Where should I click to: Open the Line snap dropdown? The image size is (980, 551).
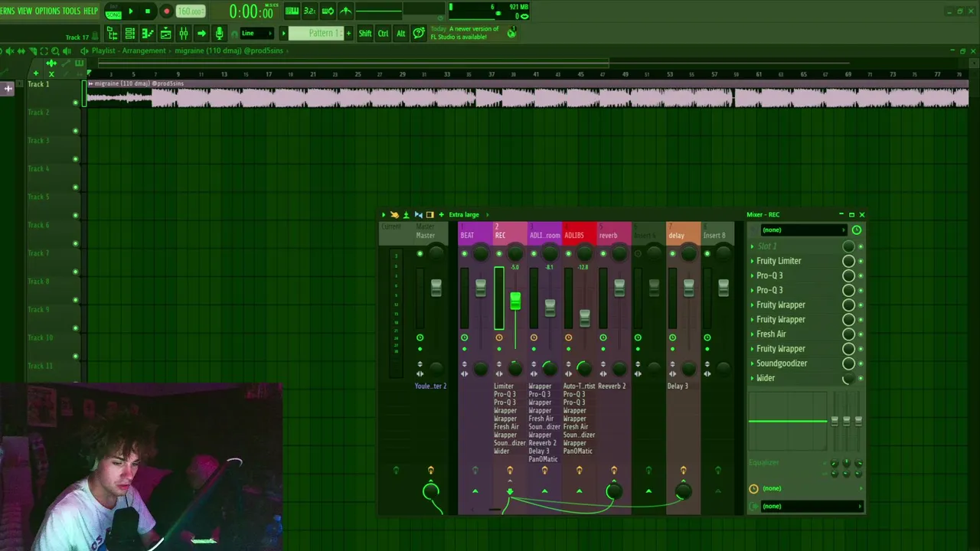point(257,33)
